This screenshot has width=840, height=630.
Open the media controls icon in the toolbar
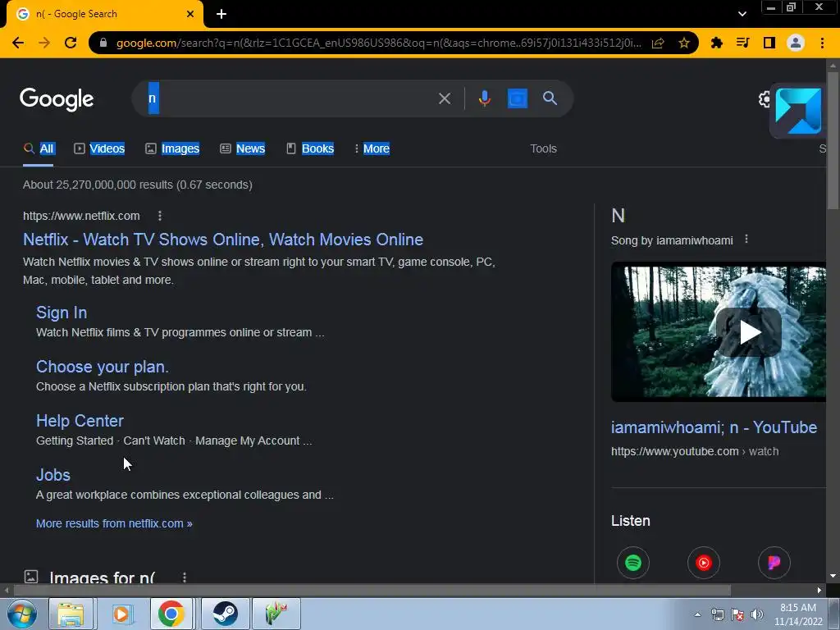742,43
